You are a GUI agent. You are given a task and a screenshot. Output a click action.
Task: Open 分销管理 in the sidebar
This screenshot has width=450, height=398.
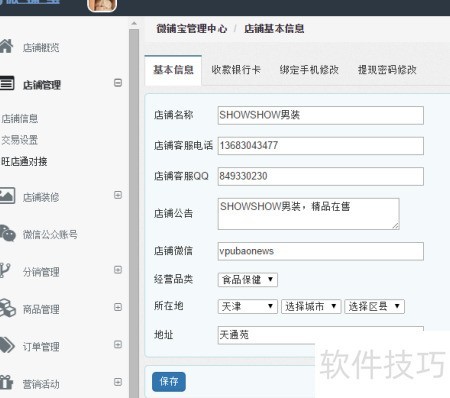click(x=41, y=272)
